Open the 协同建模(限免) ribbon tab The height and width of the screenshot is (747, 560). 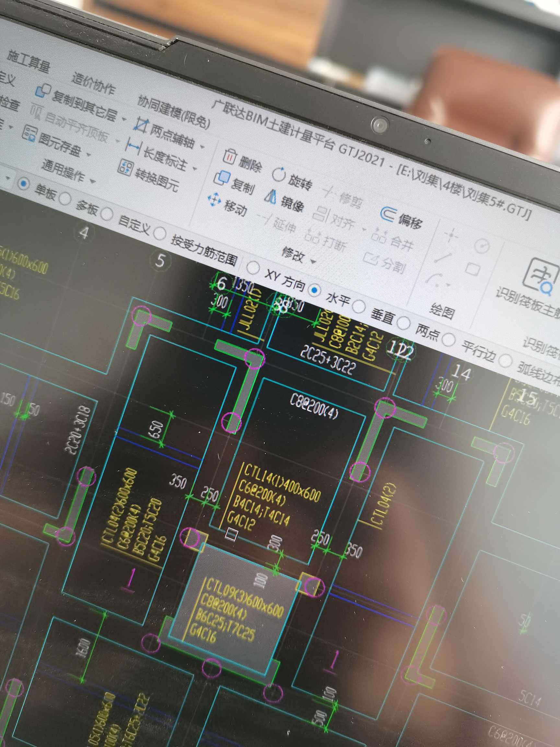tap(173, 112)
